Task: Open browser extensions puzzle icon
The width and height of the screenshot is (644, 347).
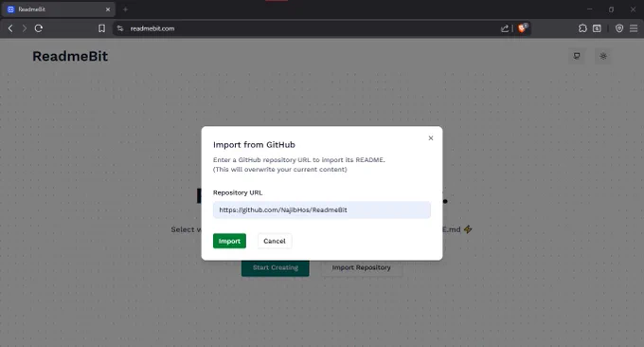Action: point(582,28)
